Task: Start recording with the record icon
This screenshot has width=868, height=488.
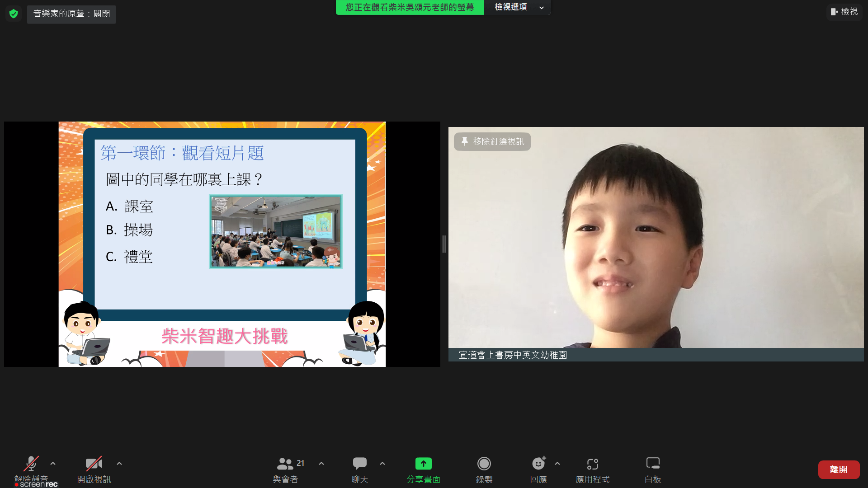Action: click(484, 464)
